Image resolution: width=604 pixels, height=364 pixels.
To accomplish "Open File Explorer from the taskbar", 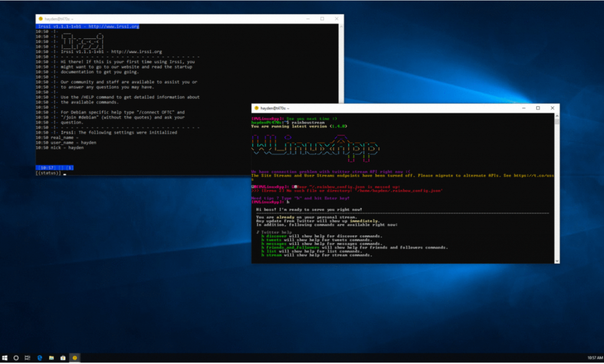I will (51, 357).
